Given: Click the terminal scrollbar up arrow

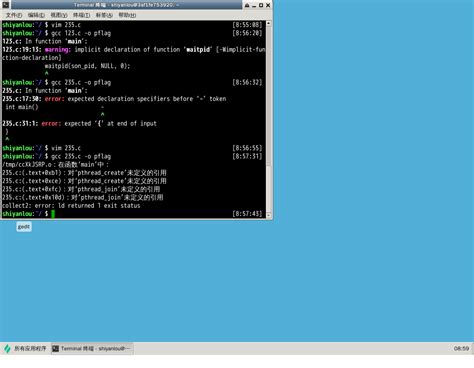Looking at the screenshot, I should (268, 24).
